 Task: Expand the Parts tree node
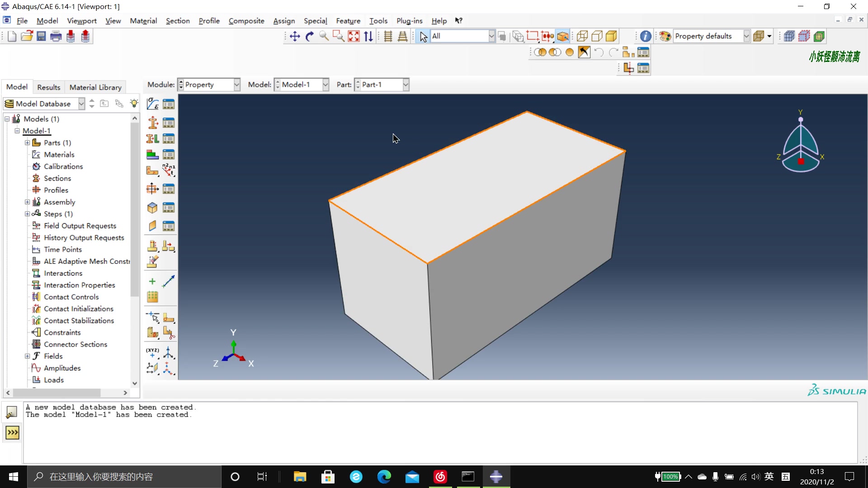[27, 143]
